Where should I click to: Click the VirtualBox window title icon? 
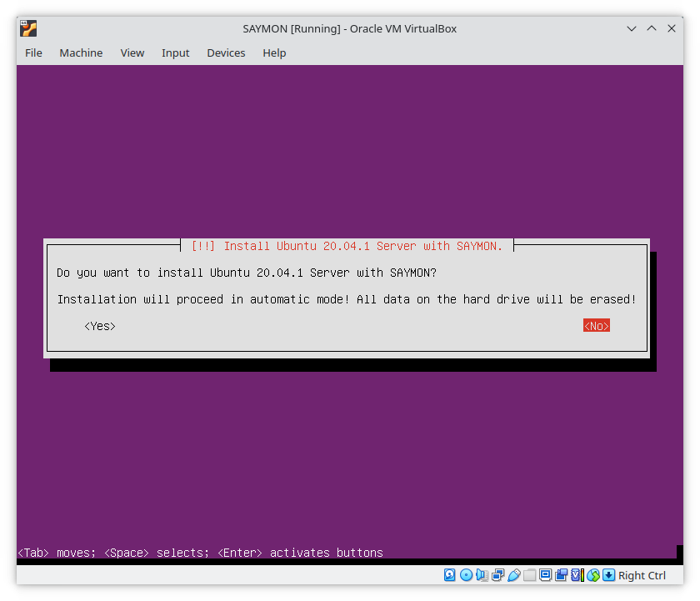tap(28, 28)
